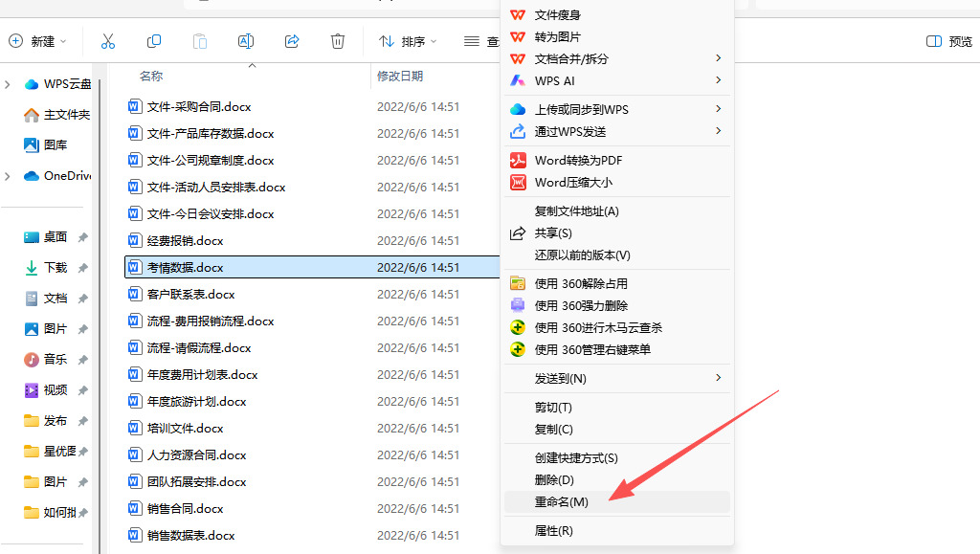Click the Delete trash icon in toolbar
The width and height of the screenshot is (980, 554).
[x=338, y=41]
